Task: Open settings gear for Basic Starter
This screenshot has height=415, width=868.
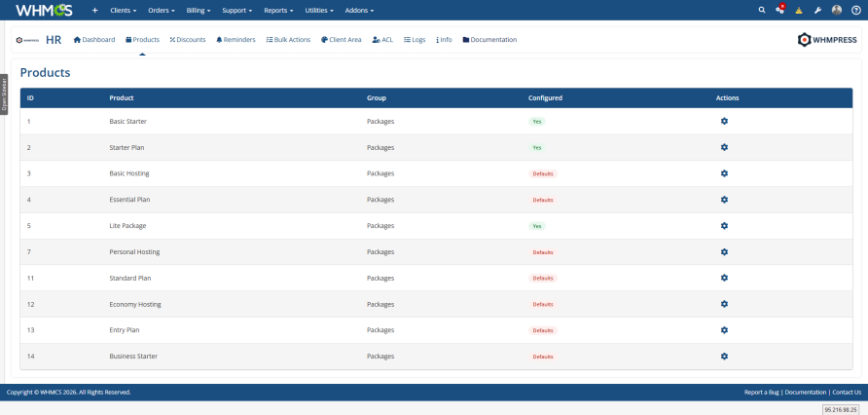Action: pos(724,121)
